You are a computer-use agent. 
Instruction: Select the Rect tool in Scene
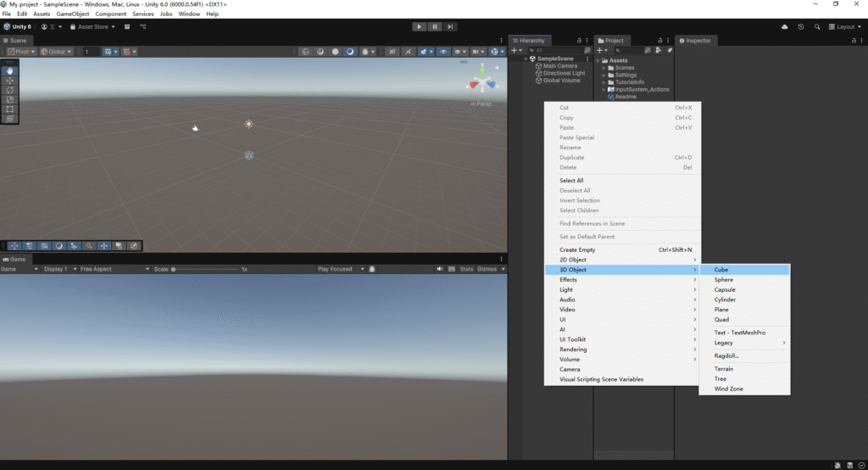click(10, 109)
